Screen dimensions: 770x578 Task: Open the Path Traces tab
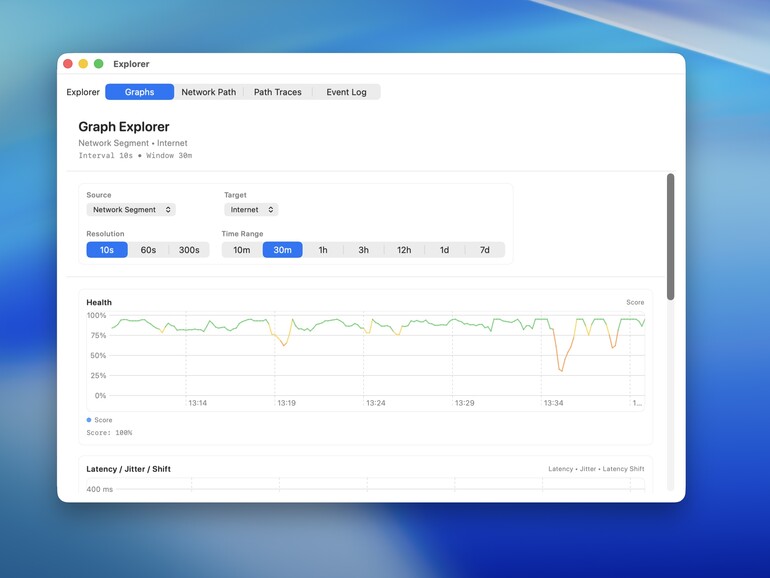coord(277,92)
